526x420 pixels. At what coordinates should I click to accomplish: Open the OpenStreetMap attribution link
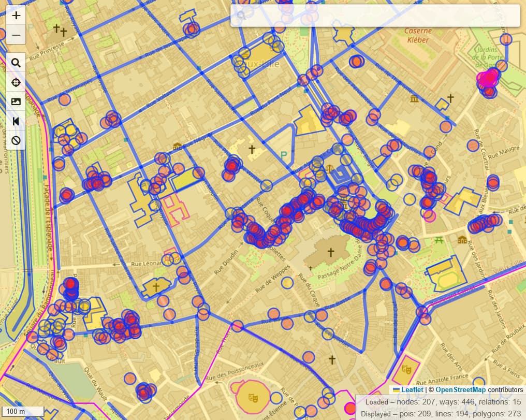pos(460,389)
